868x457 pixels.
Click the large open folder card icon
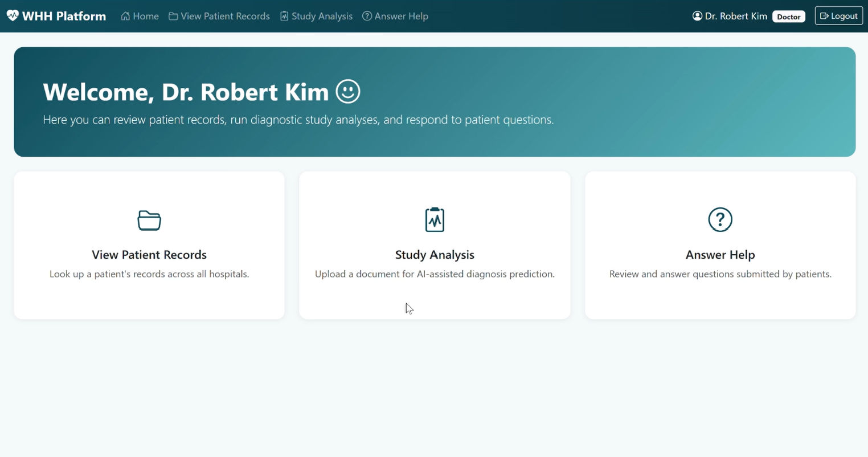149,220
